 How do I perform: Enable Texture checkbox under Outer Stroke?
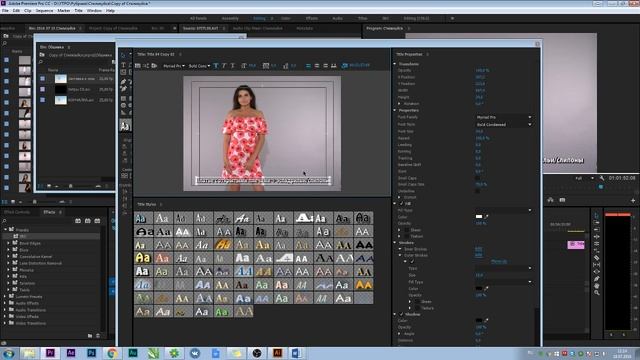pos(417,308)
